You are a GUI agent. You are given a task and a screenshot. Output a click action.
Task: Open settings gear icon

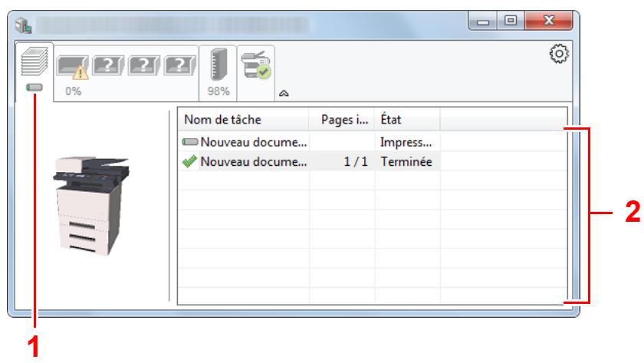click(x=559, y=54)
